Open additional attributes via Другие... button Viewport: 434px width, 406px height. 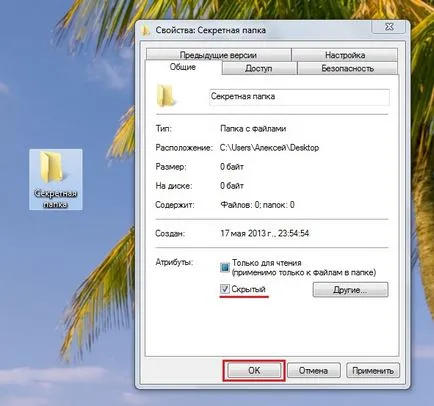pos(350,290)
